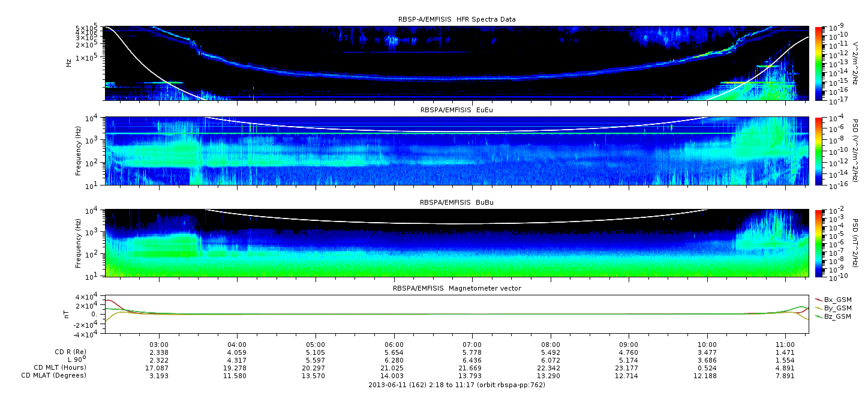Select the HFR Spectra Data plot title
The height and width of the screenshot is (395, 868).
click(x=456, y=19)
